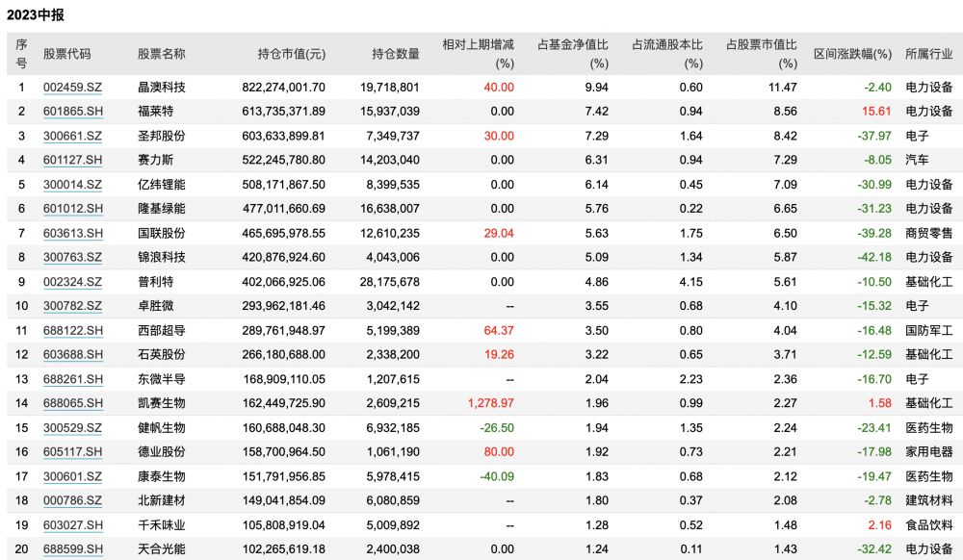The width and height of the screenshot is (963, 560).
Task: Open stock code link 002459.SZ
Action: (72, 88)
